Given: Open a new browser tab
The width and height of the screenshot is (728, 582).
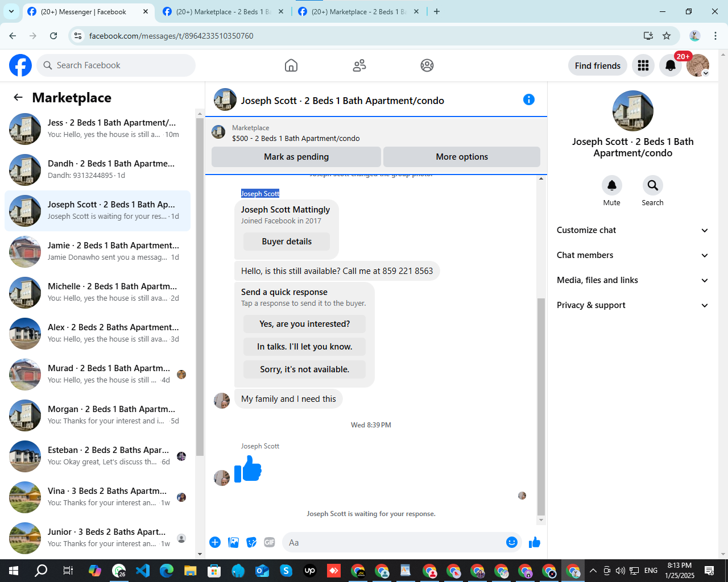Looking at the screenshot, I should click(x=437, y=11).
